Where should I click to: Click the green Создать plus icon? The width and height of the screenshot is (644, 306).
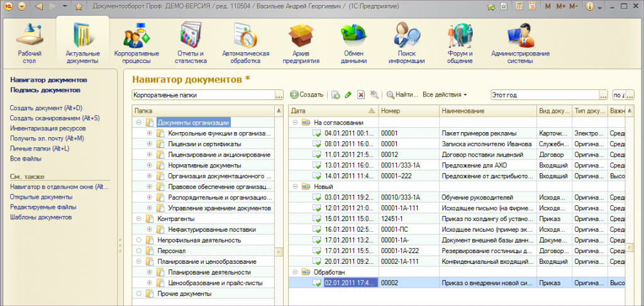(294, 94)
